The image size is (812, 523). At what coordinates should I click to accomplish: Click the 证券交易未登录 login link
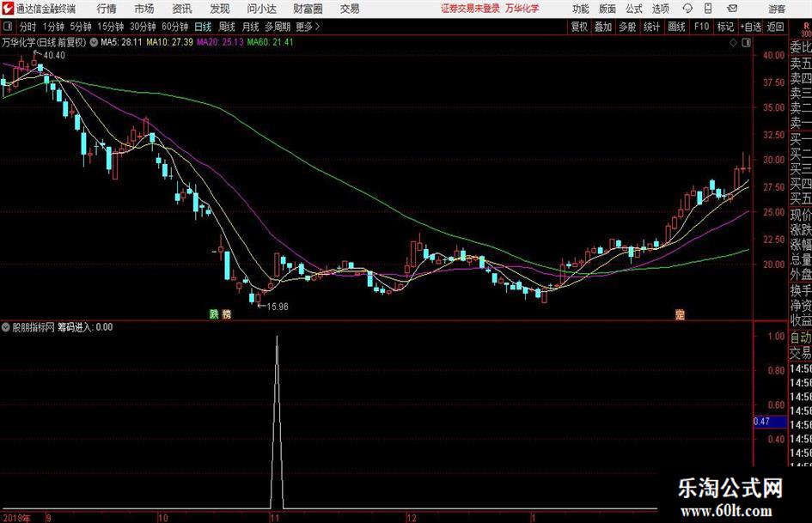(470, 9)
